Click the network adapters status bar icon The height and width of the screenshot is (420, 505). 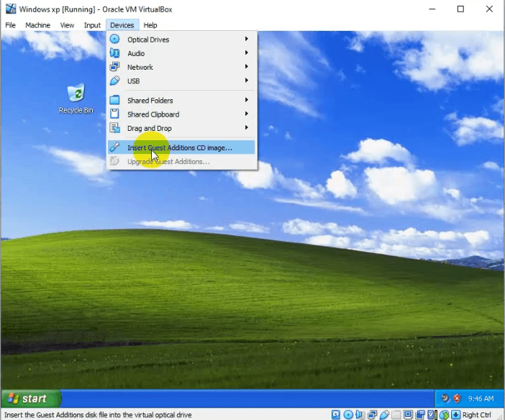[x=373, y=414]
